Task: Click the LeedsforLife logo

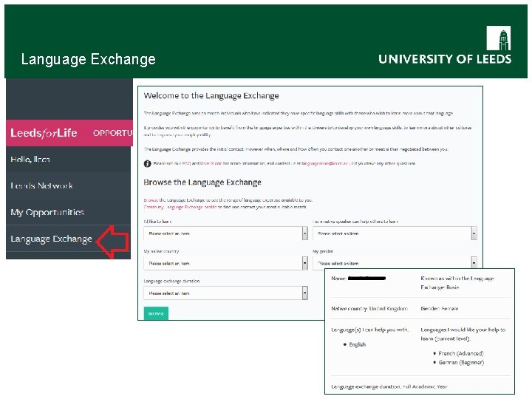Action: pos(44,133)
